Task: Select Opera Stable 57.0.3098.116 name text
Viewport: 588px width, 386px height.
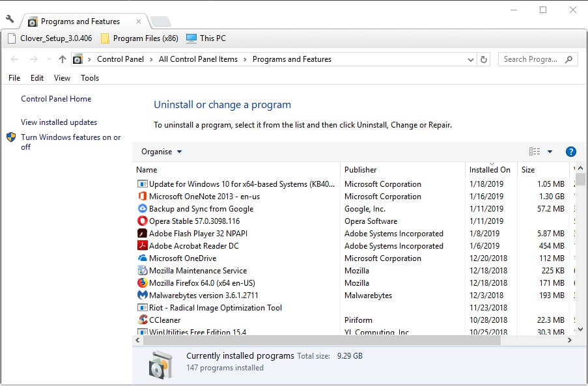Action: (194, 221)
